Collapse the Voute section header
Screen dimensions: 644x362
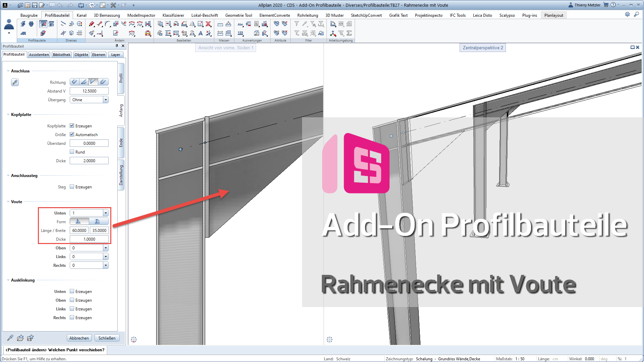pyautogui.click(x=8, y=201)
